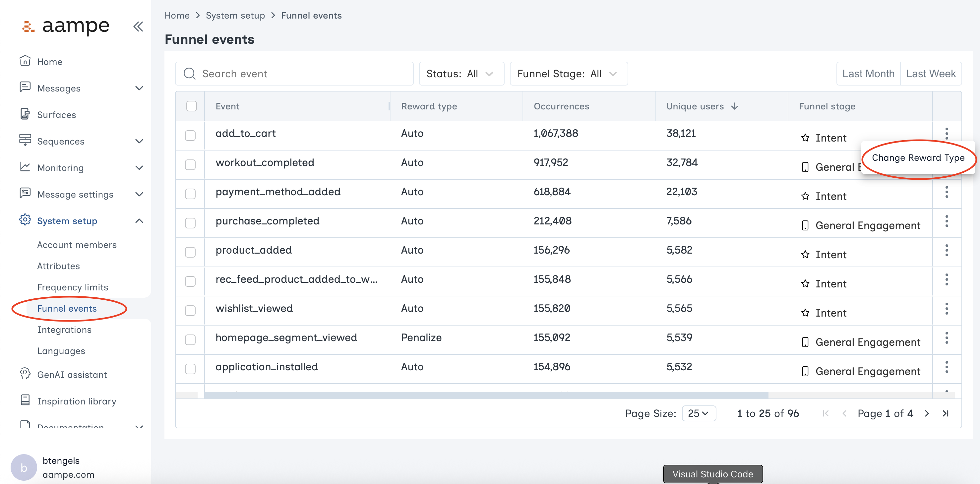This screenshot has width=980, height=484.
Task: Open three-dot menu for product_added row
Action: (947, 250)
